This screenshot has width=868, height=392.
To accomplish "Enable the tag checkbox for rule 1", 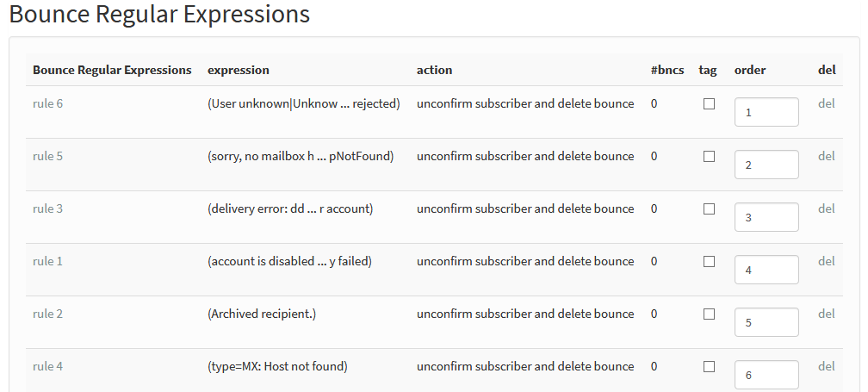I will 709,261.
